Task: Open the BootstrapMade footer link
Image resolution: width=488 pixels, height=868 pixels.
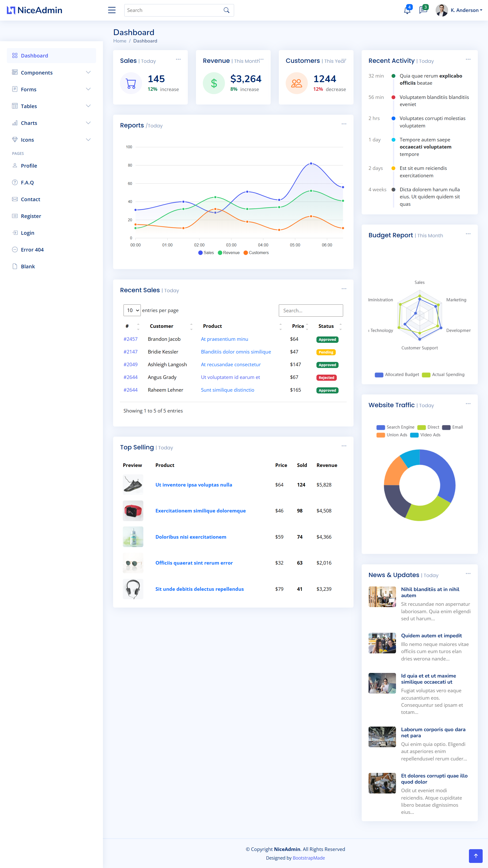Action: click(x=309, y=858)
